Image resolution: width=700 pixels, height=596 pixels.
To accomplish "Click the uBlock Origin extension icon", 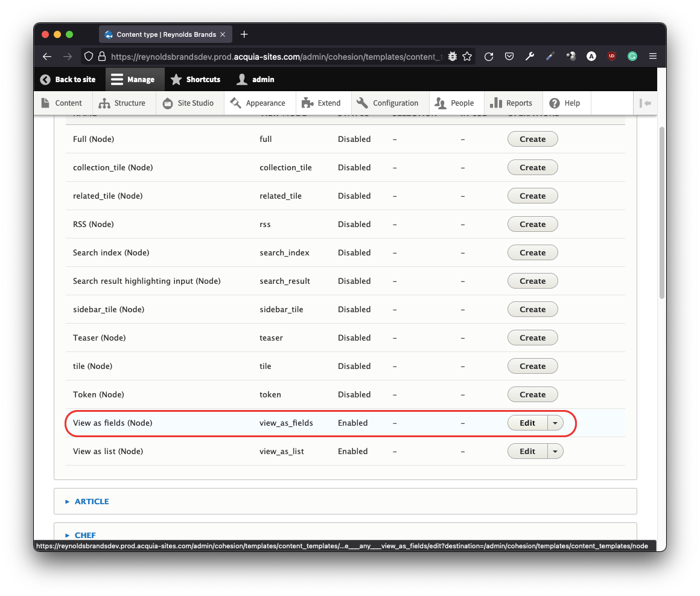I will coord(611,56).
